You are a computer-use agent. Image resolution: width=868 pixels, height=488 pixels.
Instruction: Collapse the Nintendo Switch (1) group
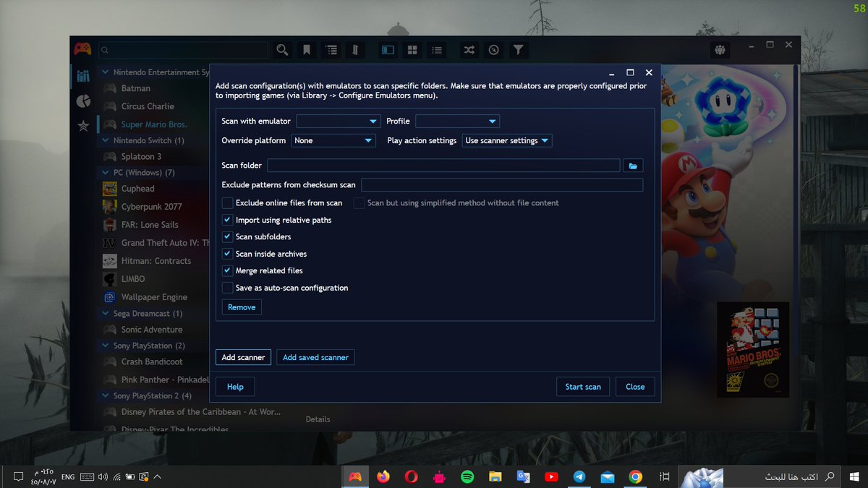(x=106, y=140)
